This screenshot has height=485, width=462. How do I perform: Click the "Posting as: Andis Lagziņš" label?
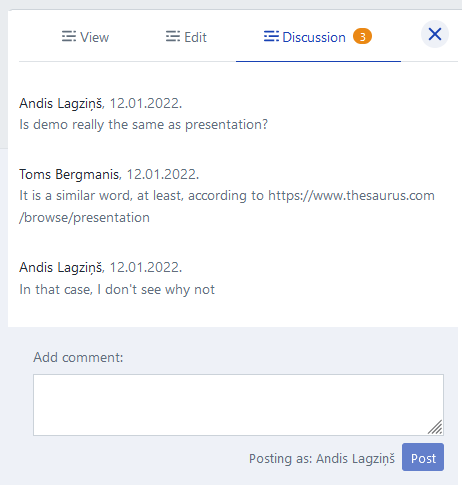(322, 459)
